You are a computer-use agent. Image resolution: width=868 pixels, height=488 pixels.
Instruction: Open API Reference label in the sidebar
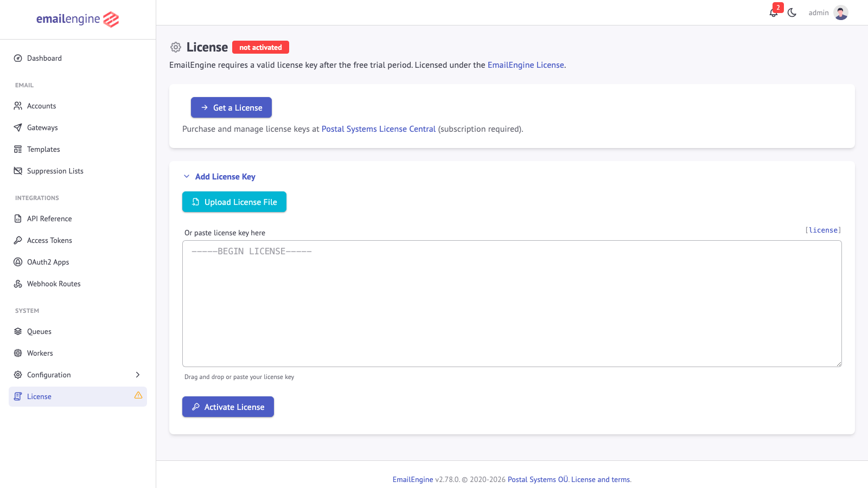(x=49, y=219)
